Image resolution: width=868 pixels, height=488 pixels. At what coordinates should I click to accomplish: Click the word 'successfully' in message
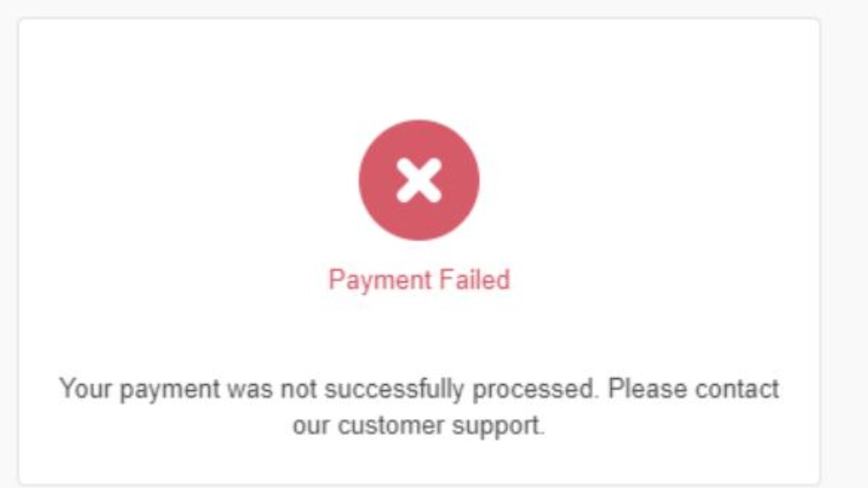395,390
